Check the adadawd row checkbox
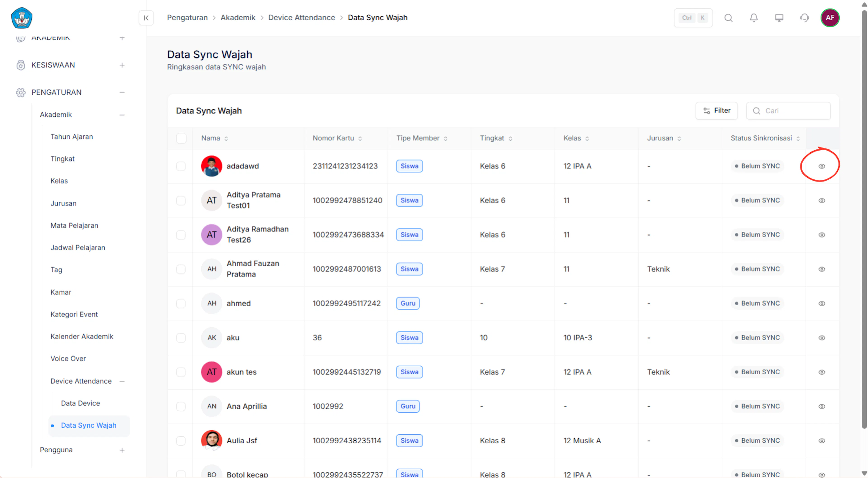The width and height of the screenshot is (868, 478). 181,166
